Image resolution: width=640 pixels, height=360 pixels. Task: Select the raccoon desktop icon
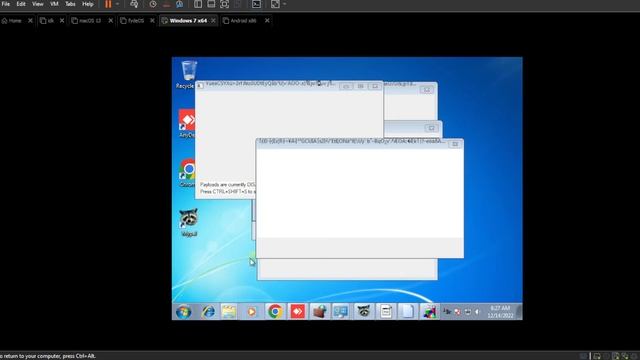coord(189,223)
